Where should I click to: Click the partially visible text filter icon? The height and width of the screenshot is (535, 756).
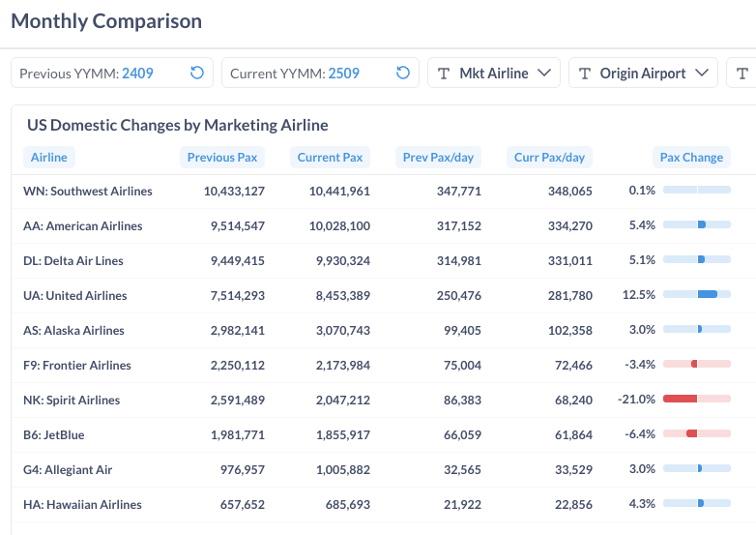pos(742,74)
